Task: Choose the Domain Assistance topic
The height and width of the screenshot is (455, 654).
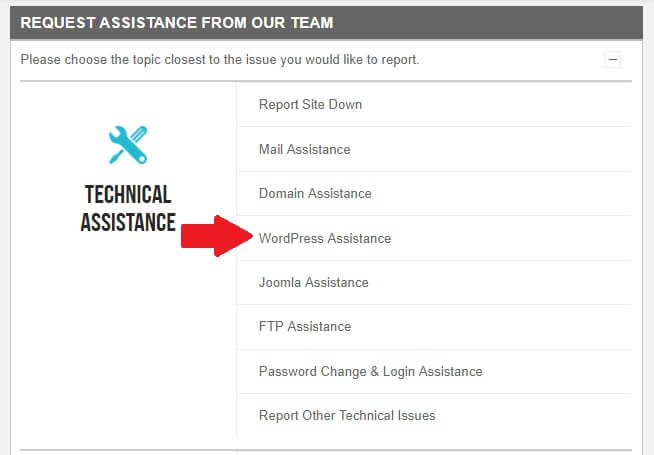Action: click(435, 194)
